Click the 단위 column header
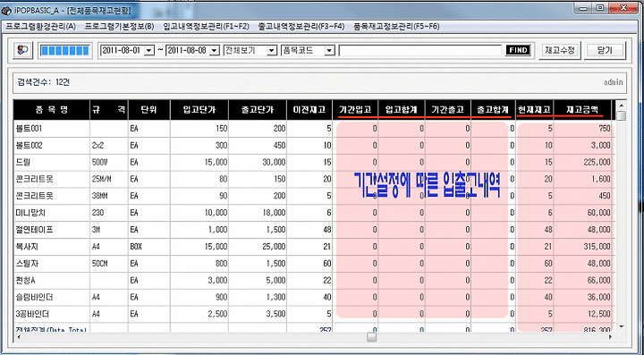This screenshot has height=355, width=644. click(x=148, y=110)
